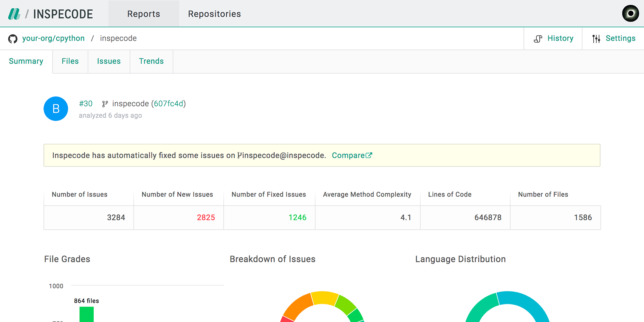
Task: Select the Summary tab
Action: pos(26,61)
